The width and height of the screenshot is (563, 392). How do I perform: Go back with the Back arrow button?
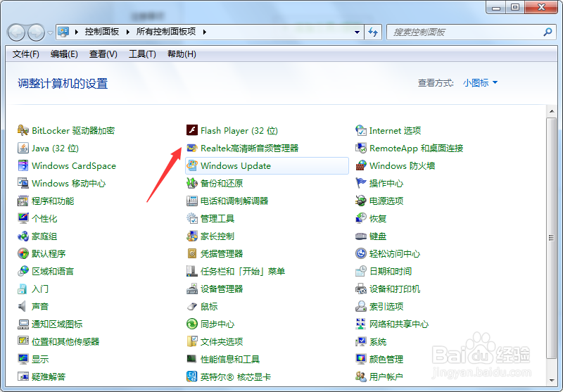coord(16,32)
